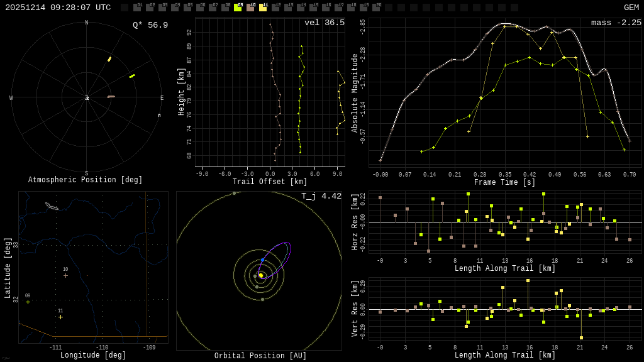The image size is (644, 362).
Task: Click the blue planet dot on the orbit plot
Action: point(262,260)
